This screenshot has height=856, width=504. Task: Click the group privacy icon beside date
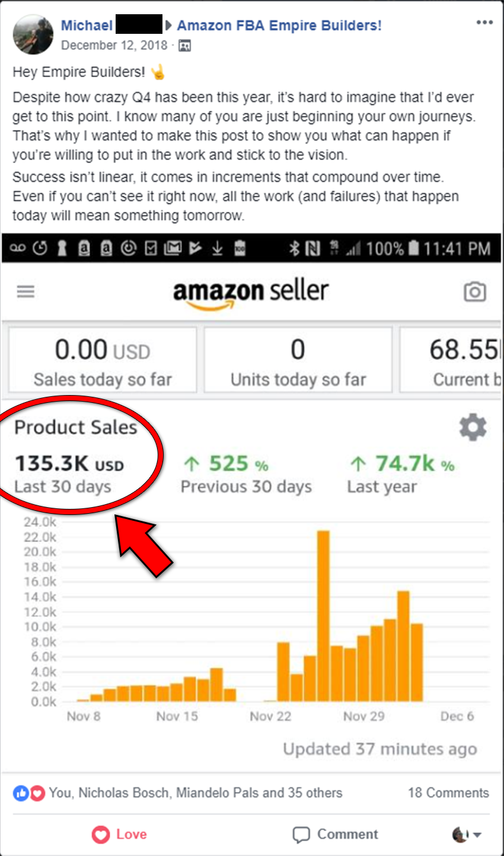[x=185, y=46]
